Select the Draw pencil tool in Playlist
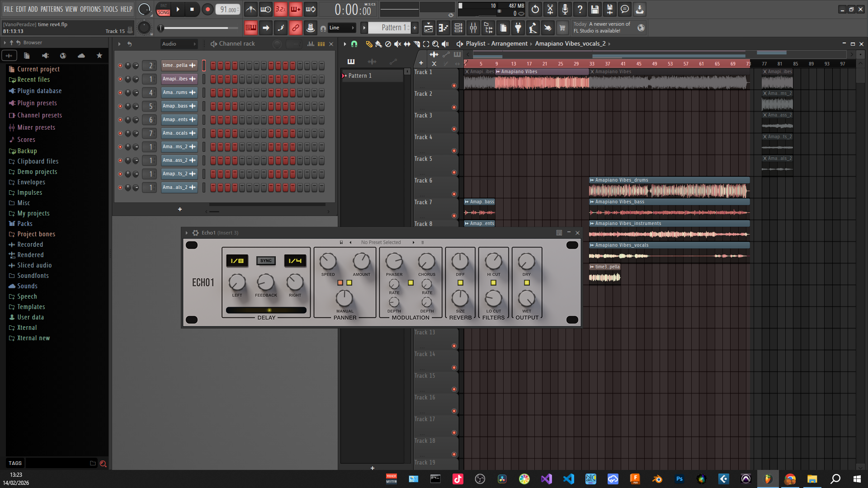868x488 pixels. coord(369,44)
